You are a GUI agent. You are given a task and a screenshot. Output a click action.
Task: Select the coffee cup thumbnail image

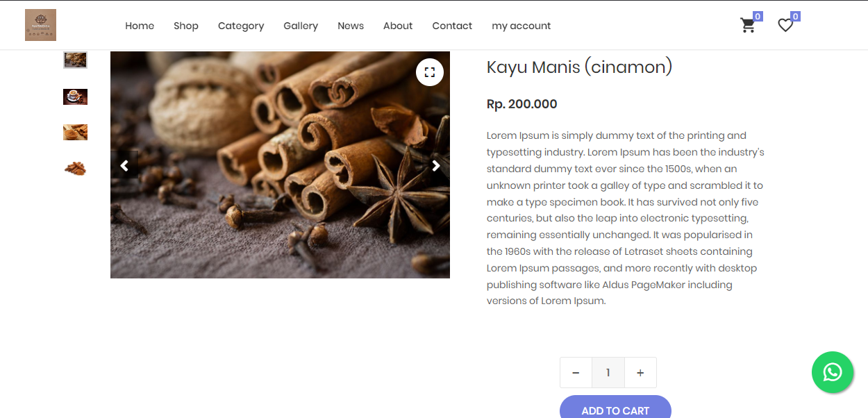pos(75,97)
